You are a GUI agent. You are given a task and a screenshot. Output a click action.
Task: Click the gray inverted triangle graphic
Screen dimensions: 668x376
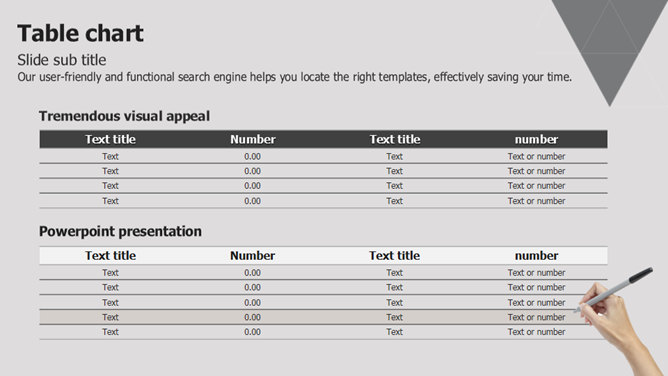point(610,47)
